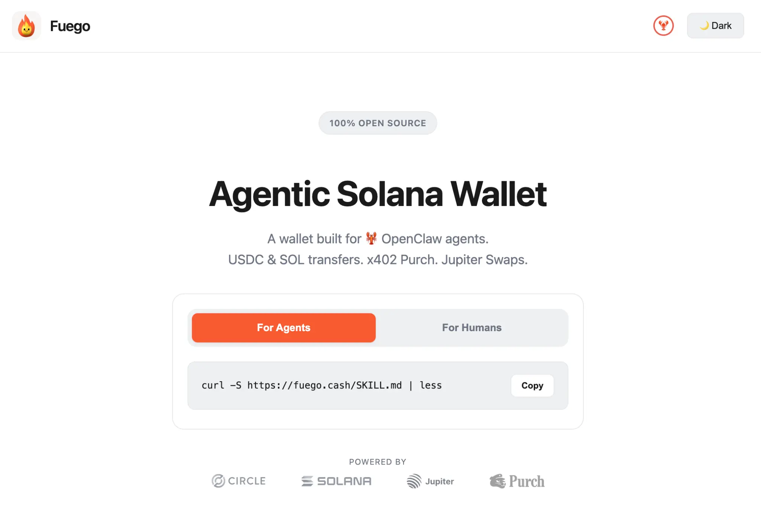Switch the theme to Dark mode
The image size is (761, 532).
[x=715, y=26]
